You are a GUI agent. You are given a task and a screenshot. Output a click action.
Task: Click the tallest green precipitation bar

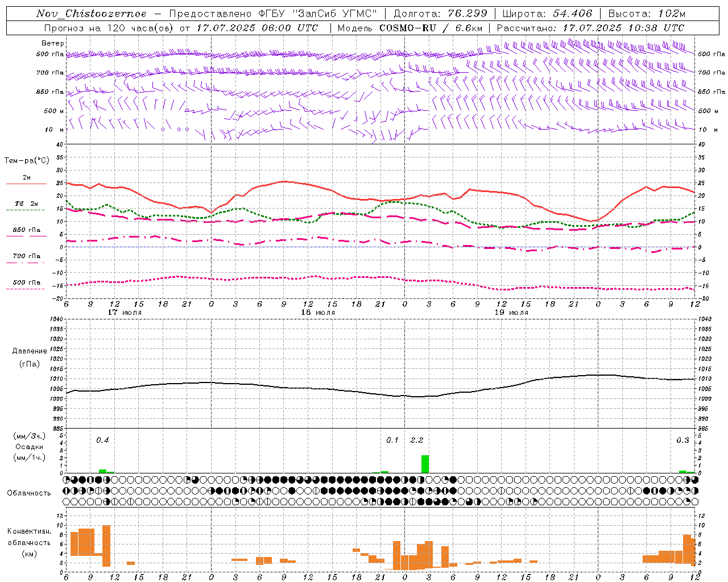coord(425,464)
